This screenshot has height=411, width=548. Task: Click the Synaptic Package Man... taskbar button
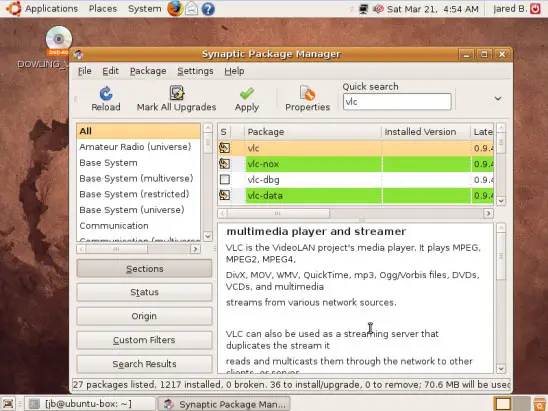tap(224, 404)
